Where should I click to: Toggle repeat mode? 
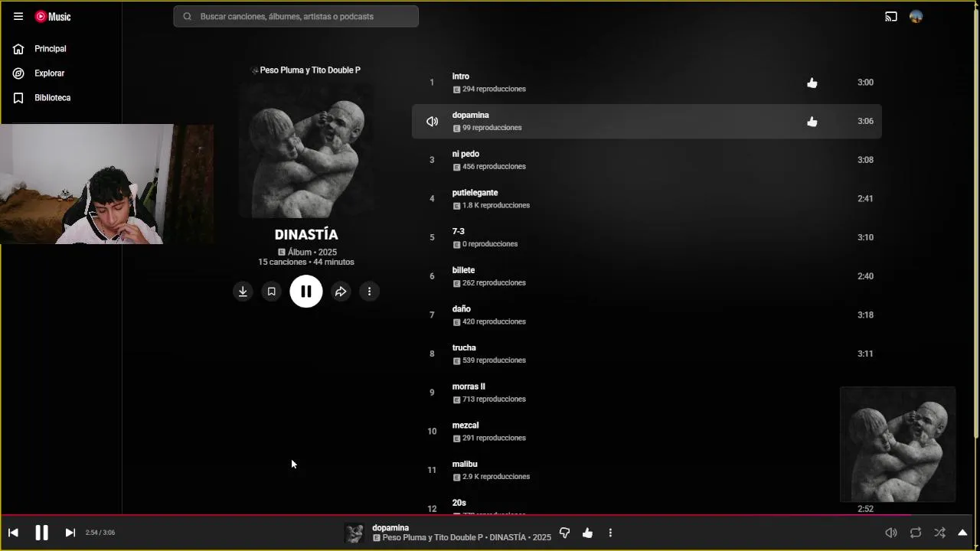[916, 533]
